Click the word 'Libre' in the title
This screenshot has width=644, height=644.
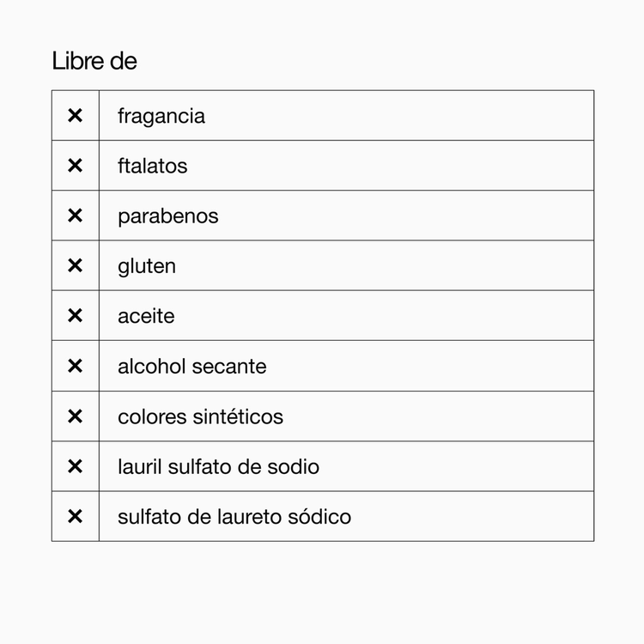pyautogui.click(x=78, y=62)
